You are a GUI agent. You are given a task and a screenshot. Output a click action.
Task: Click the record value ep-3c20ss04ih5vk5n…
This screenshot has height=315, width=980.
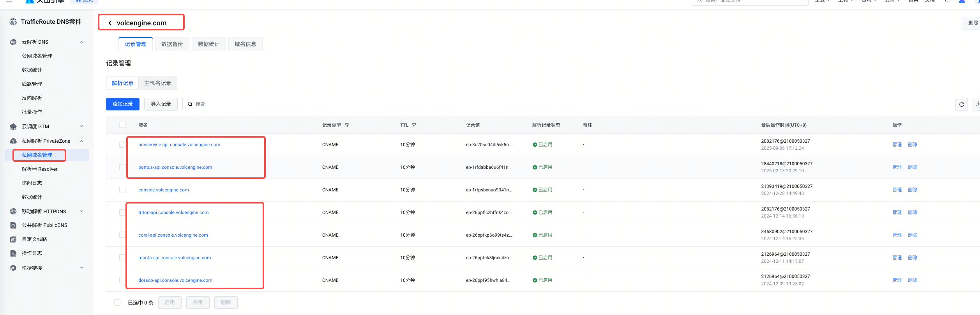coord(489,145)
